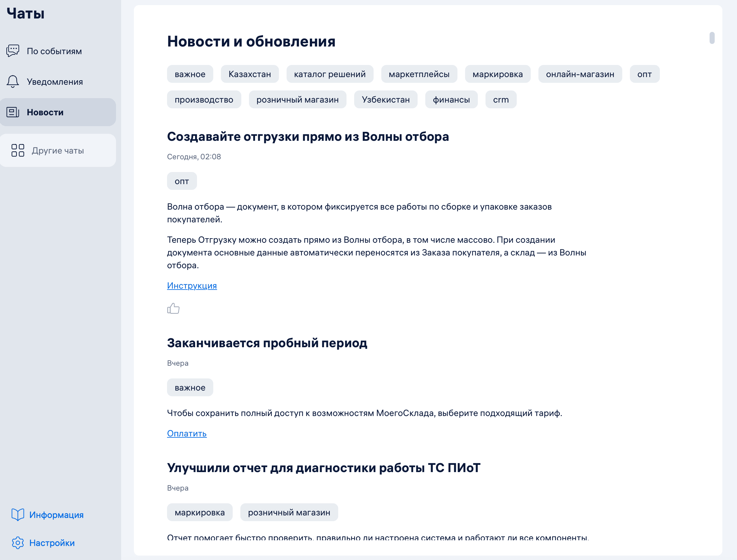Open the По событиям chat section
Viewport: 737px width, 560px height.
[x=58, y=51]
